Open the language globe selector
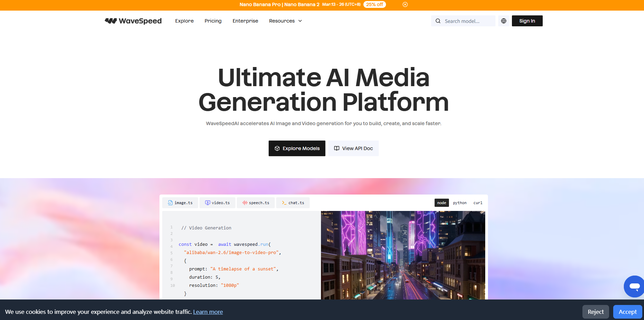The image size is (644, 320). pyautogui.click(x=504, y=21)
